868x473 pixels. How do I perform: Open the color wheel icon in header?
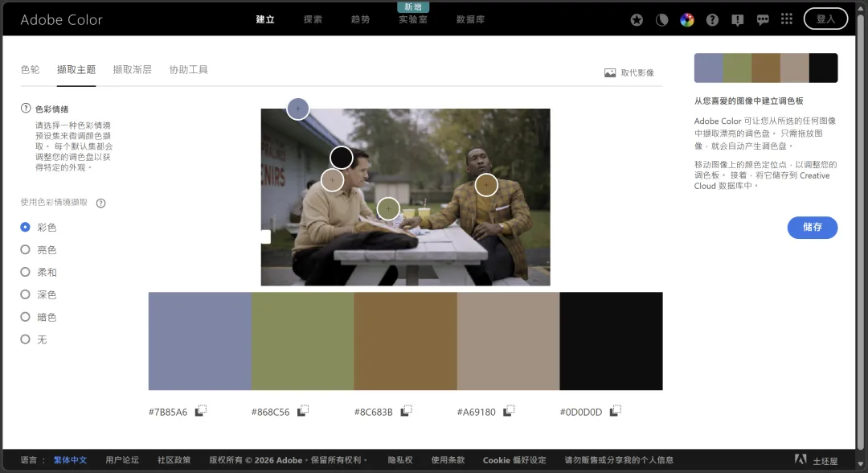(x=687, y=20)
